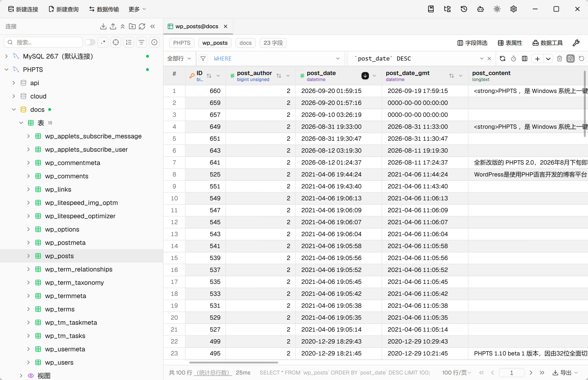Open the add-row options dropdown arrow
588x380 pixels.
tap(548, 59)
